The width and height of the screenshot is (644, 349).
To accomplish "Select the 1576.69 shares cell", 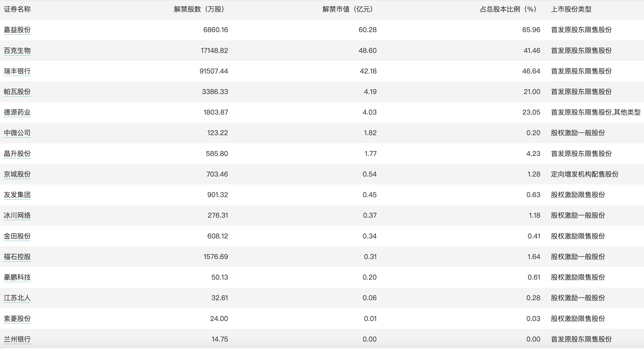I will (216, 257).
